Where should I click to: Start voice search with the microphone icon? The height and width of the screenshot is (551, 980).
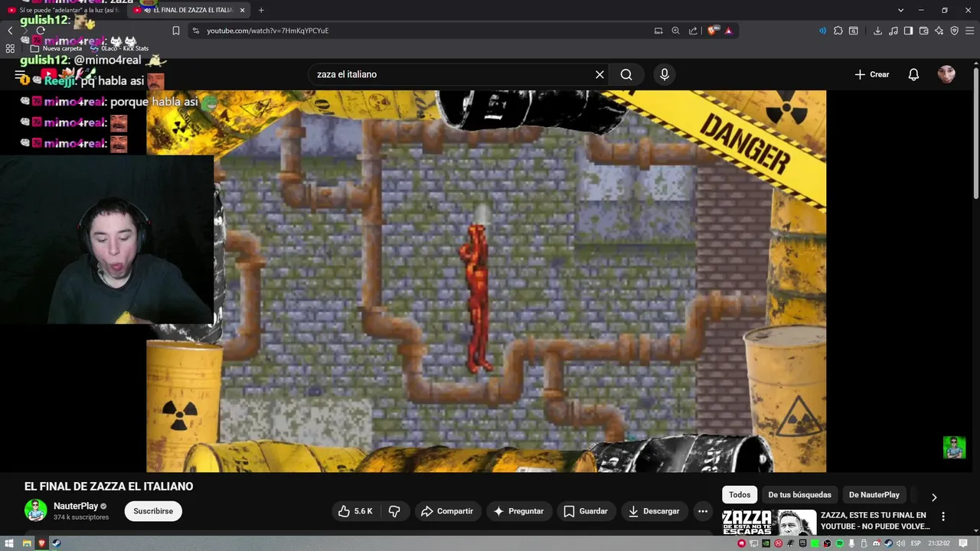click(x=665, y=74)
